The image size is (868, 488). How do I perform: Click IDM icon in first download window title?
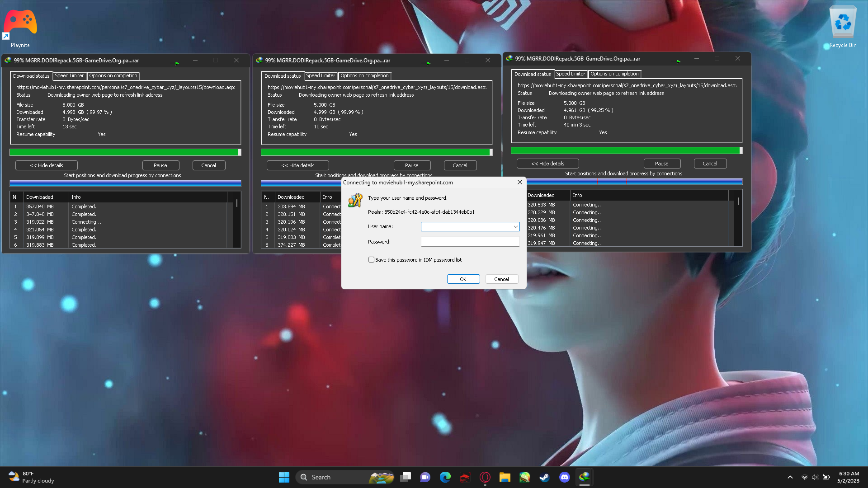[8, 60]
